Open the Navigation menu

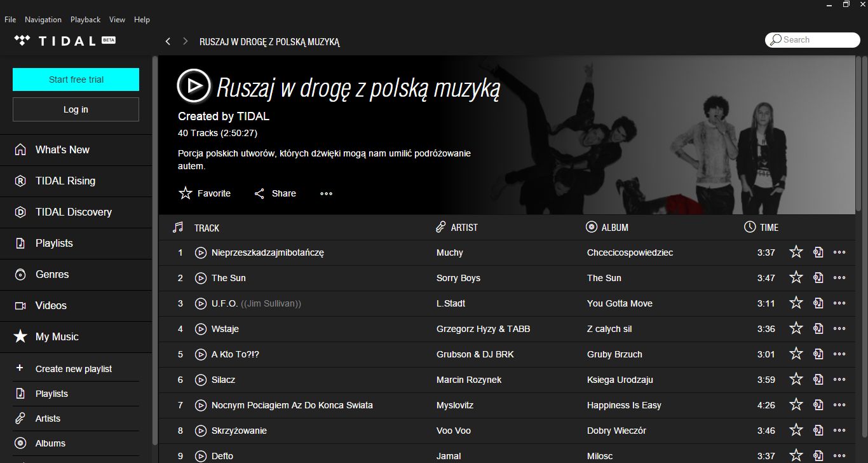(43, 20)
